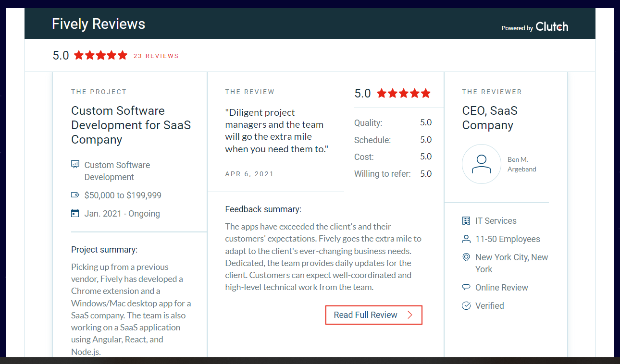Click the Willing to refer rating row
This screenshot has height=364, width=620.
pos(393,173)
